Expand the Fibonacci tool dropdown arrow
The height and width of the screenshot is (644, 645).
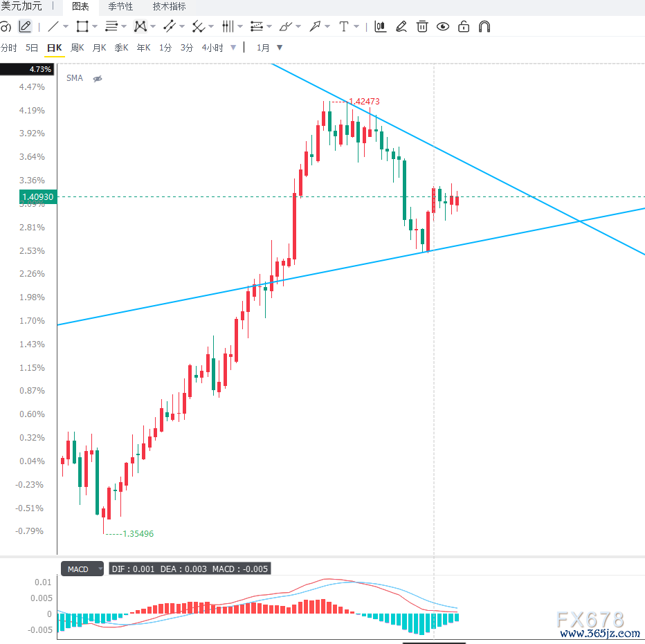pyautogui.click(x=269, y=27)
